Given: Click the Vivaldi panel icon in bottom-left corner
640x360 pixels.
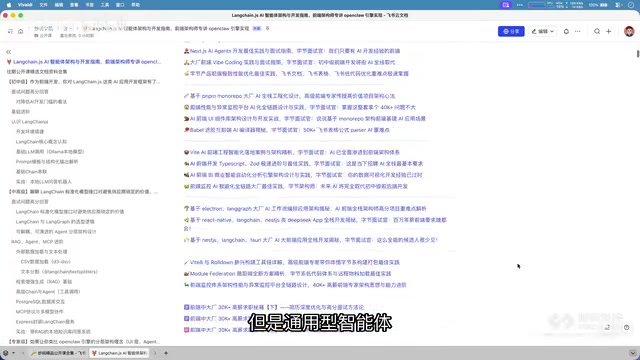Looking at the screenshot, I should coord(5,353).
